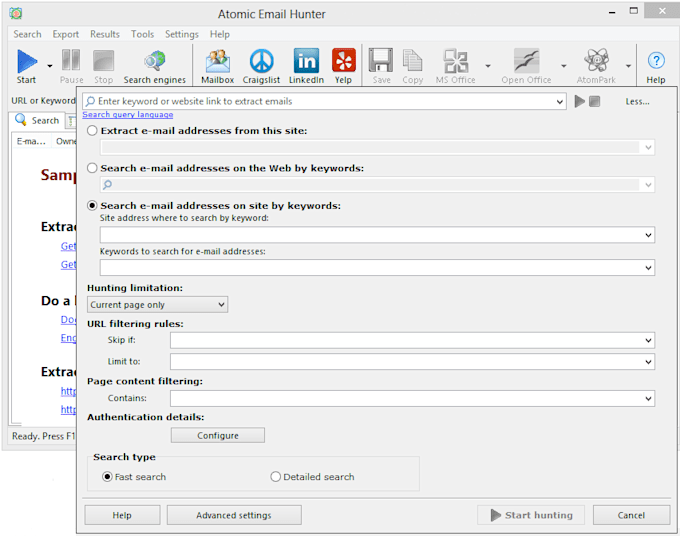Click the Open Office export icon

(x=526, y=60)
